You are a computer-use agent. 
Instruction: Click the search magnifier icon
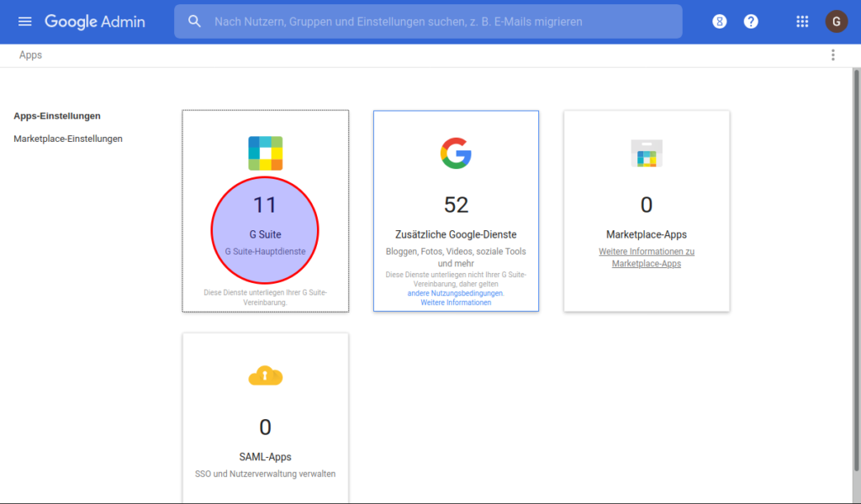194,21
